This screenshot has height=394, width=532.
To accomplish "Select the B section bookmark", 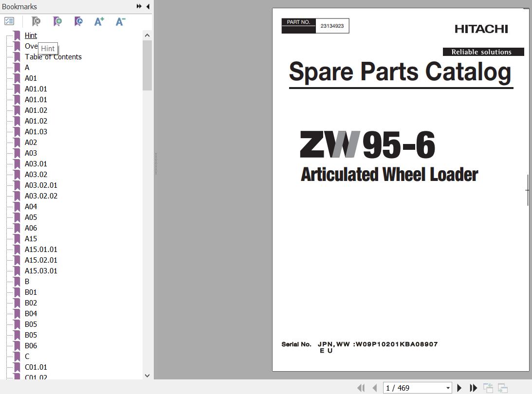I will point(27,282).
